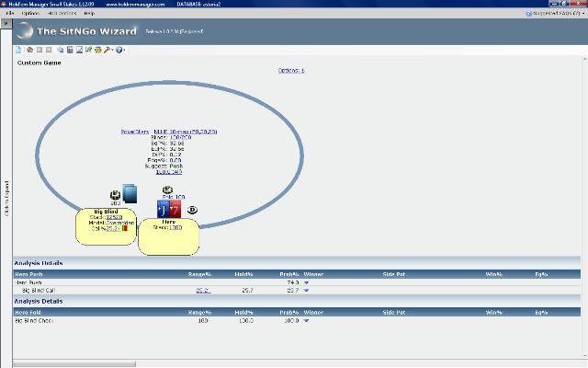Screen dimensions: 588x368
Task: Open the File menu
Action: coord(10,13)
